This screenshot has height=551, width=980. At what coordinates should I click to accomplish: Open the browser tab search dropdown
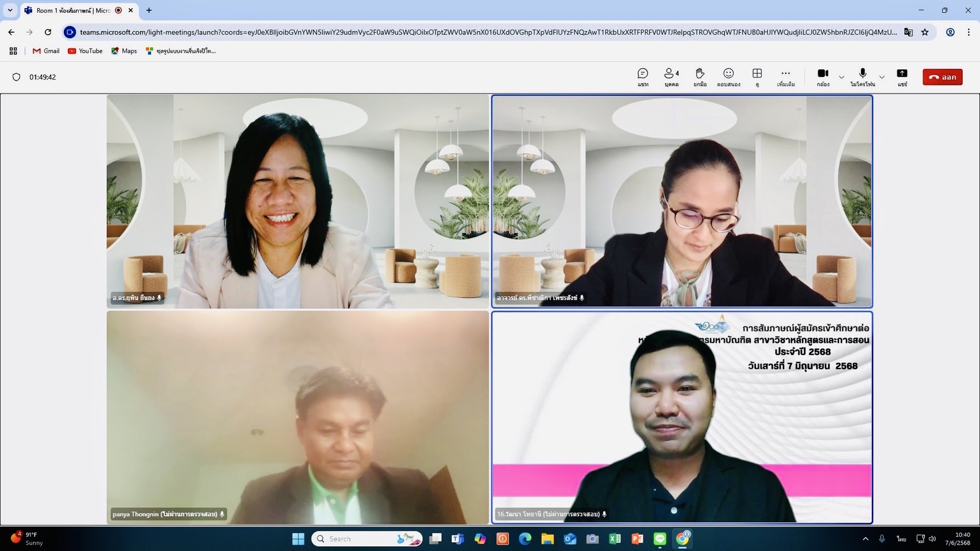point(10,10)
